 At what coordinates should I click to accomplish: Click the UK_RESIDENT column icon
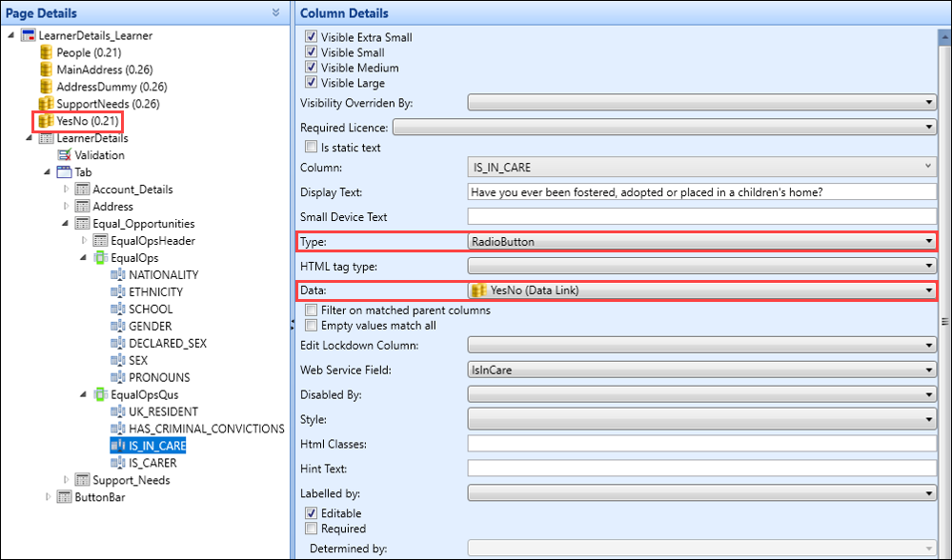click(x=118, y=411)
